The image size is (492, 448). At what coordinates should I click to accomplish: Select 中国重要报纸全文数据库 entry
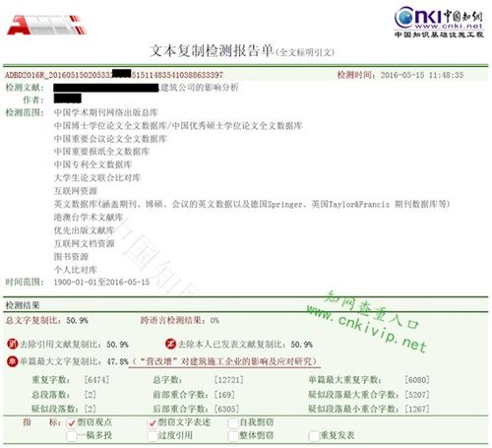coord(101,152)
